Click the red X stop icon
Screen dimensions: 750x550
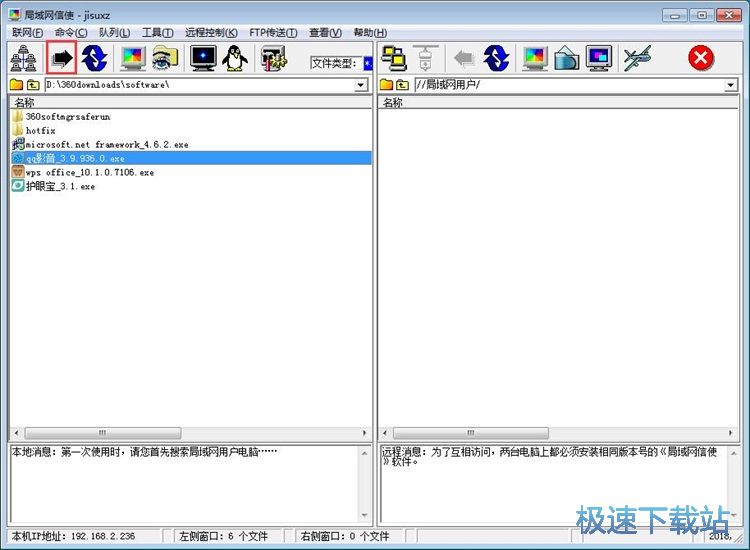701,58
